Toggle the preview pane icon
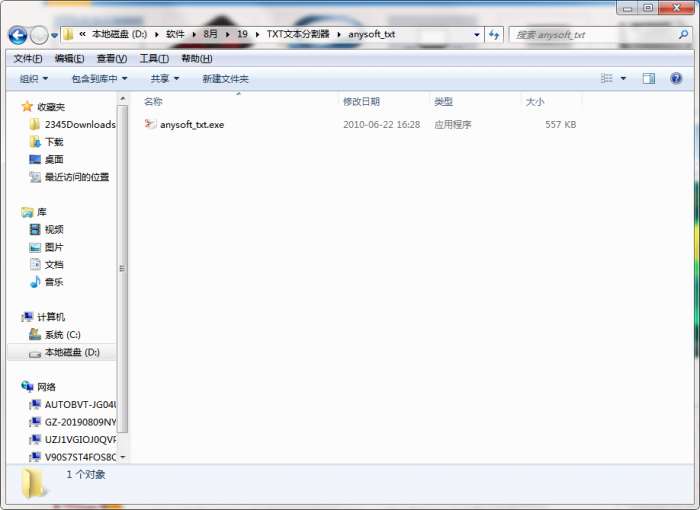This screenshot has width=700, height=510. pyautogui.click(x=649, y=79)
